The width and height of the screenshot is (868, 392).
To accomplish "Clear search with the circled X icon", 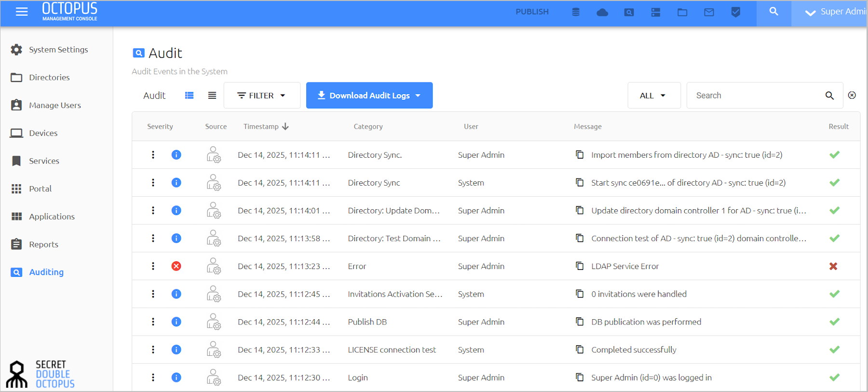I will point(852,95).
